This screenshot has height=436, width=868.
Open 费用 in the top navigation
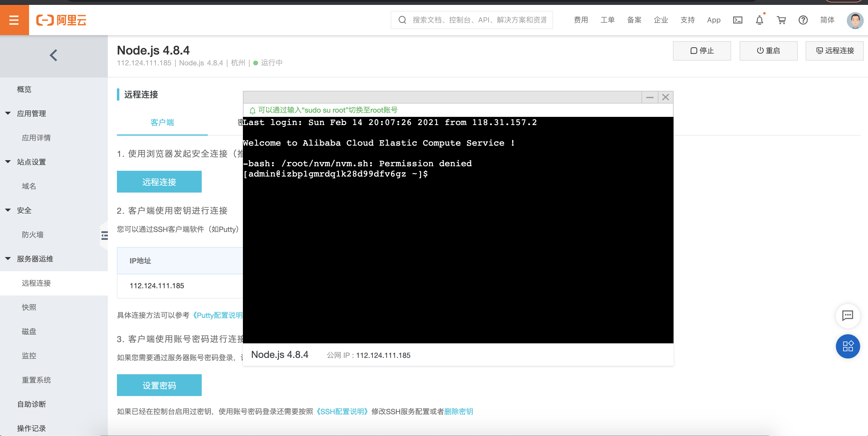[581, 20]
